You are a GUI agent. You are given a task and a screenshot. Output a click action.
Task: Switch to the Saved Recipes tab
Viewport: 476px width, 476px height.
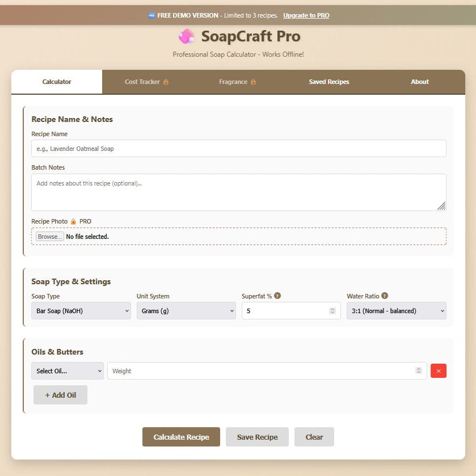pos(328,82)
